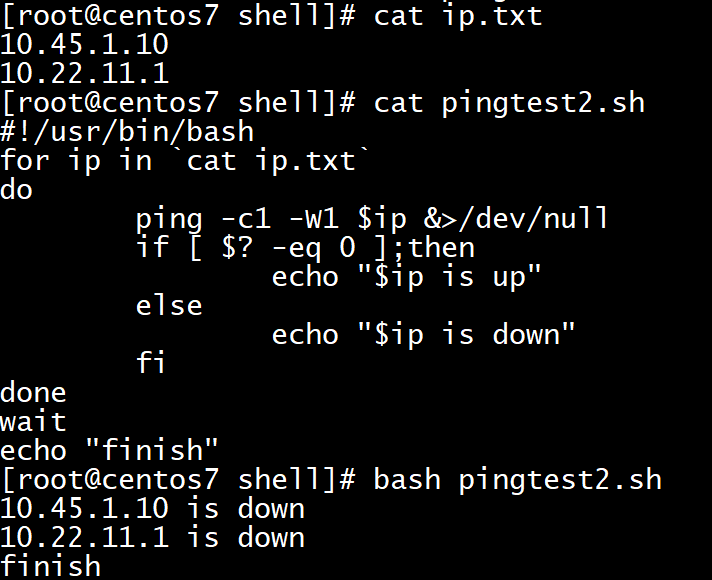Screen dimensions: 712x580
Task: Click the "if [ $? -eq 0 ];then" line
Action: point(305,248)
